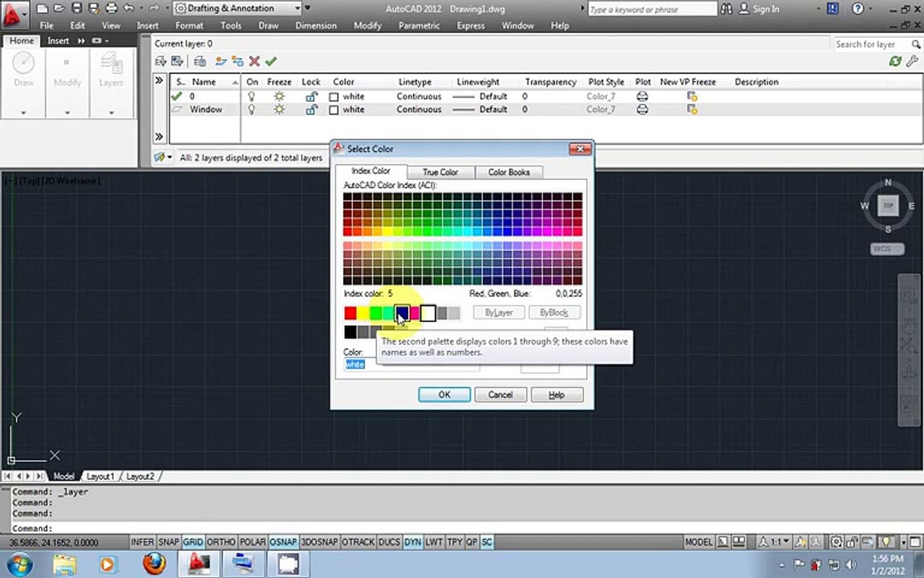Select the Insert ribbon tab
Screen dimensions: 924x578
click(59, 41)
